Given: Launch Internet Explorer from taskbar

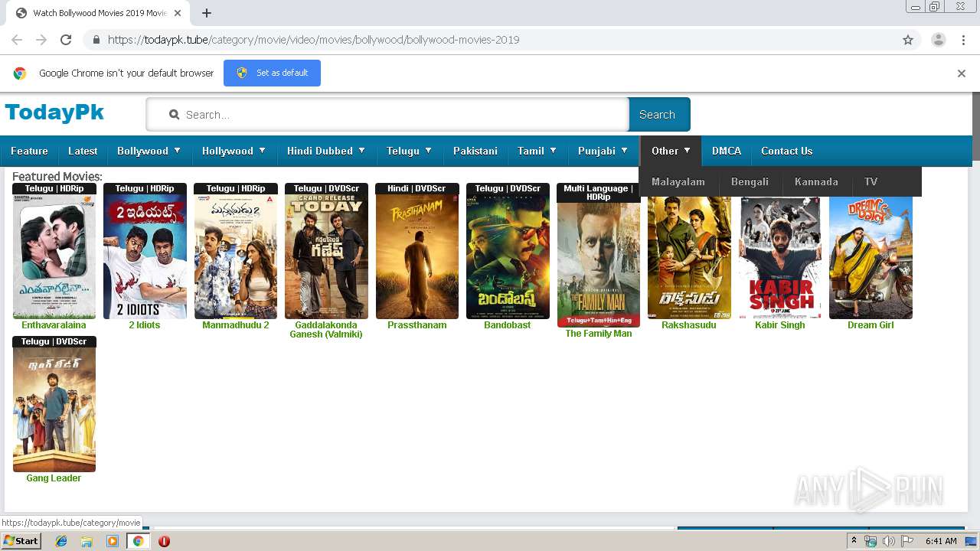Looking at the screenshot, I should [x=61, y=541].
